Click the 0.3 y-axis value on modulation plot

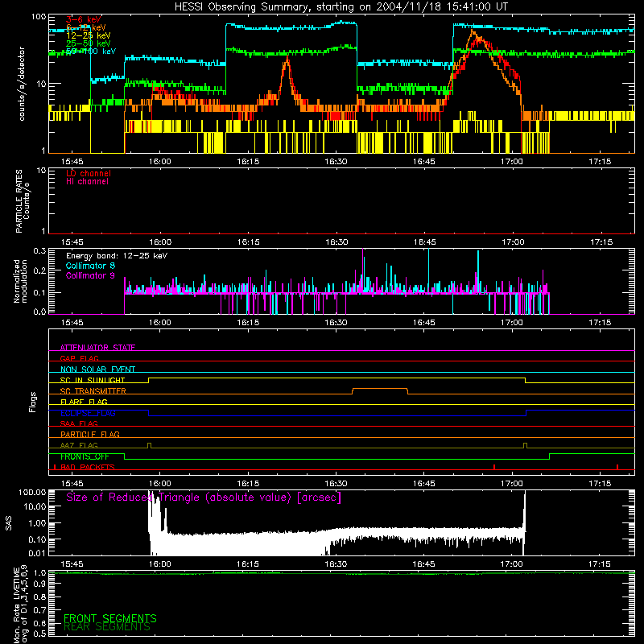coord(39,250)
